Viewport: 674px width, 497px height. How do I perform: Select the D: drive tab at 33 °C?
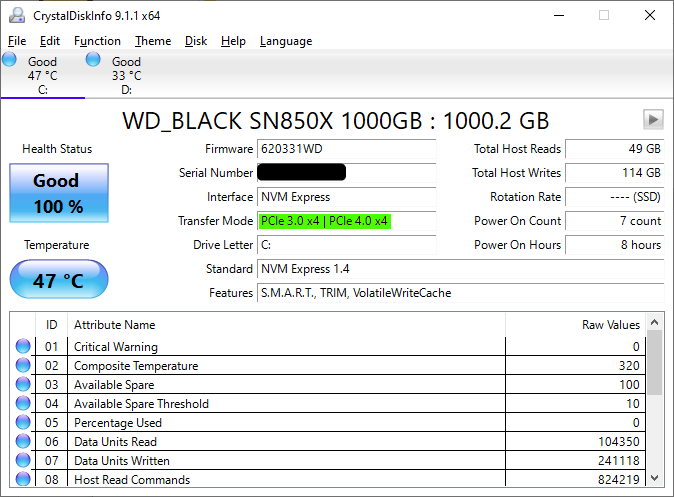coord(126,75)
